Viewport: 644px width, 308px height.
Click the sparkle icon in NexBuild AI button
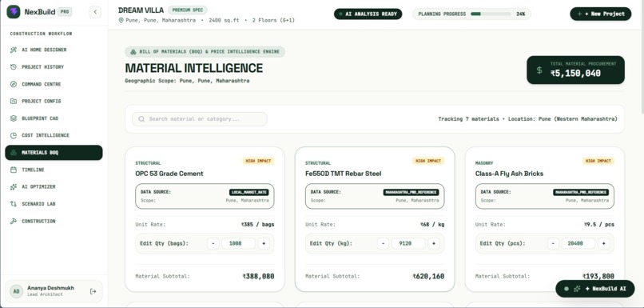coord(577,289)
